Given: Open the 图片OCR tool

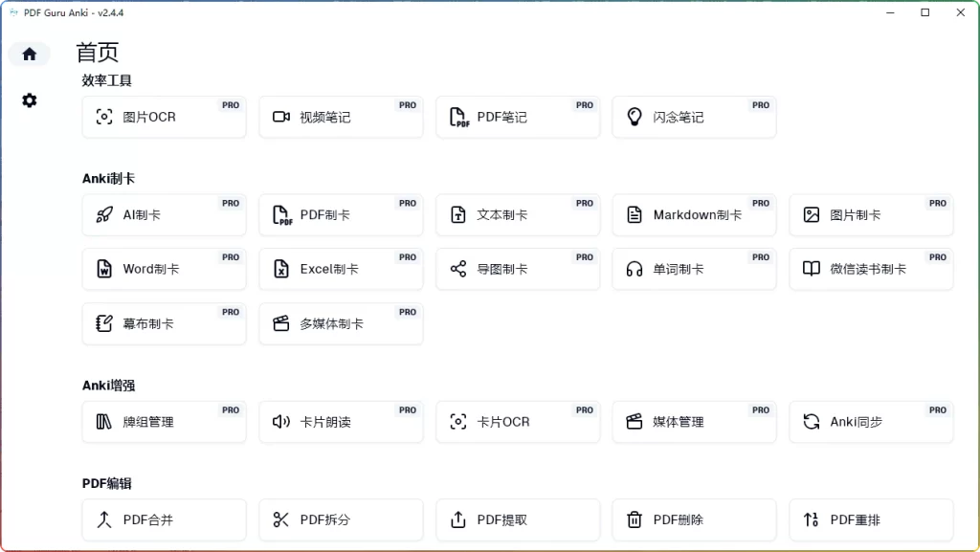Looking at the screenshot, I should 164,116.
